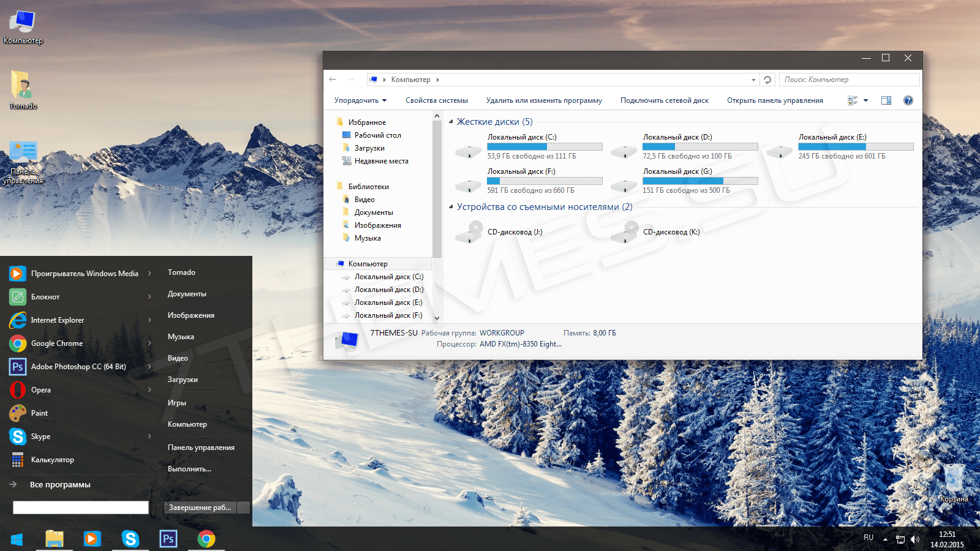Screen dimensions: 980x551
Task: Click the refresh button by address bar
Action: coord(767,80)
